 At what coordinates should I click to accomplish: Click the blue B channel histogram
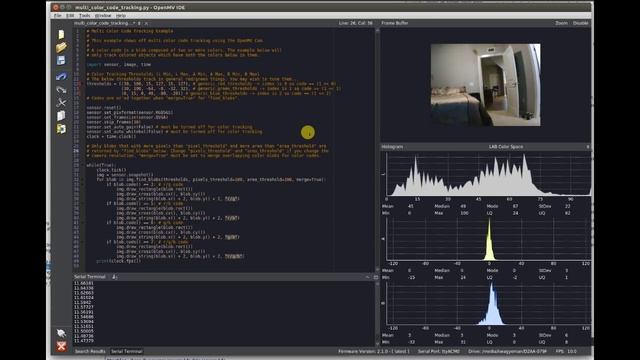coord(489,304)
